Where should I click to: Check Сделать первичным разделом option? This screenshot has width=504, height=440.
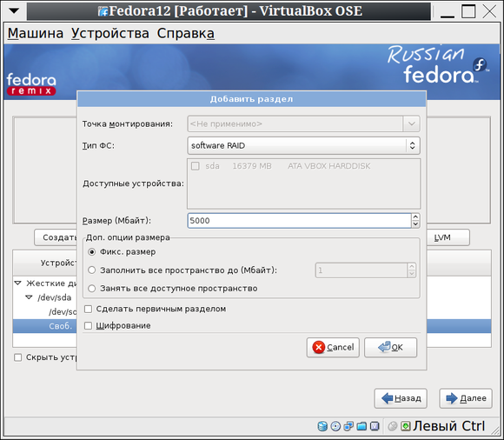[x=88, y=309]
